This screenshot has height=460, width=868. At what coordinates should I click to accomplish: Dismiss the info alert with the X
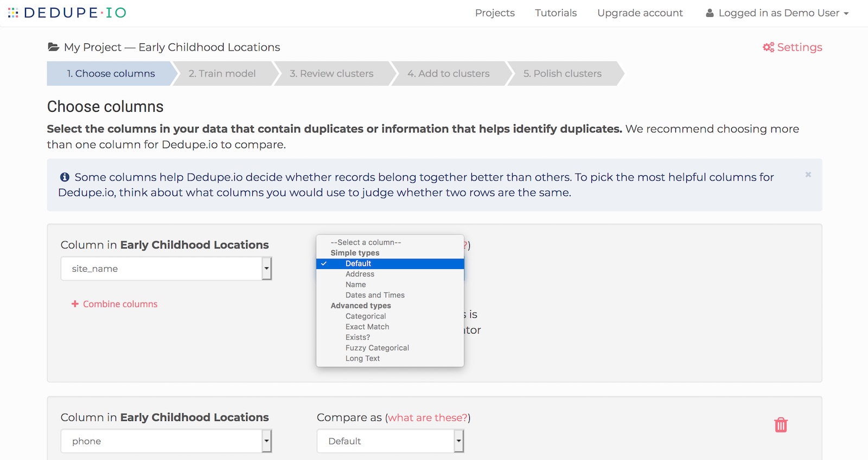point(808,175)
